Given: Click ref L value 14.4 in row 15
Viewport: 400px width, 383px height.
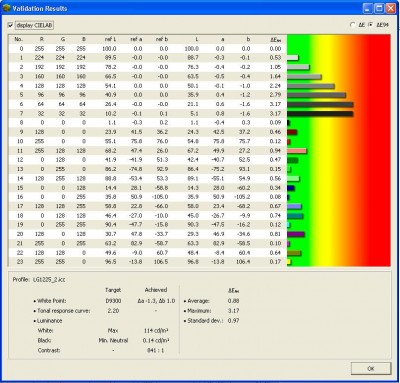Looking at the screenshot, I should (111, 188).
